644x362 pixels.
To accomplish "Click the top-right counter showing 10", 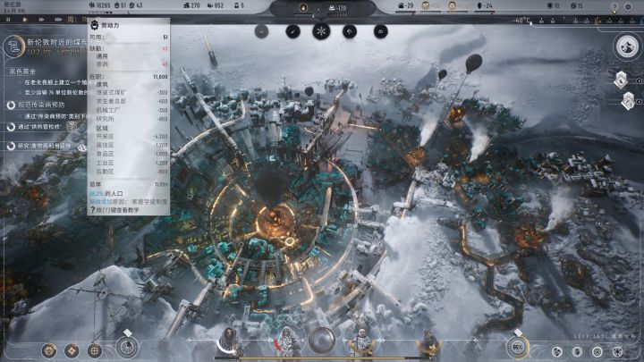I will (x=554, y=5).
